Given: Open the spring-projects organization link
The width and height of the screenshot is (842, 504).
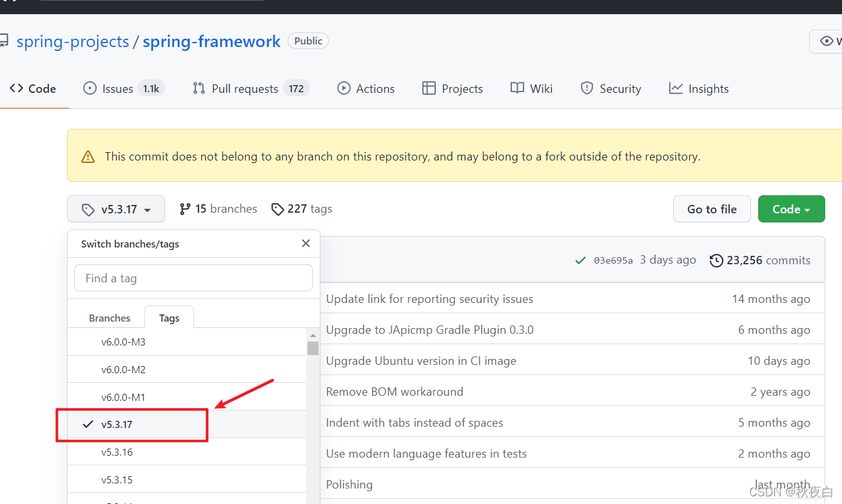Looking at the screenshot, I should tap(73, 41).
